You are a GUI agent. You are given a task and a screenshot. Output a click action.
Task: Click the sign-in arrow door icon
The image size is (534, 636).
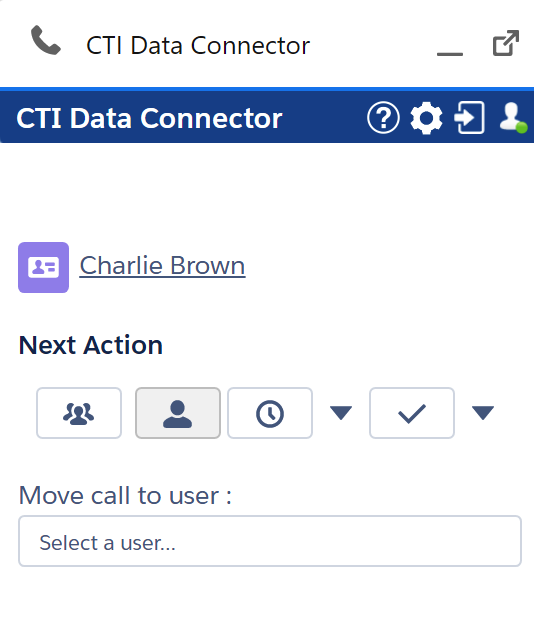pos(469,118)
